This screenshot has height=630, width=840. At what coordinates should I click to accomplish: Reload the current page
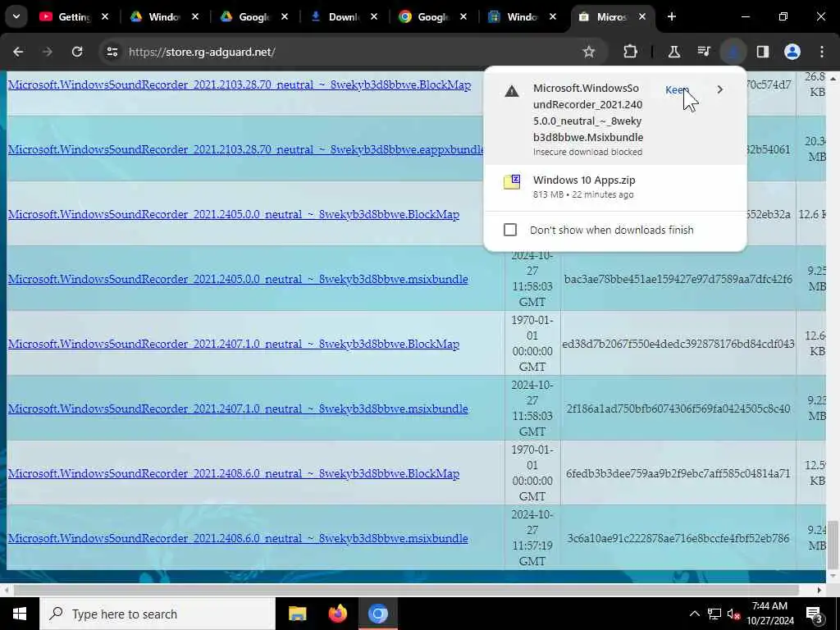77,52
